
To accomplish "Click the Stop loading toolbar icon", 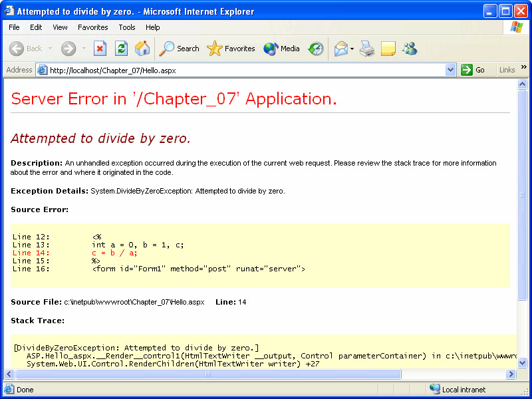I will [x=100, y=49].
